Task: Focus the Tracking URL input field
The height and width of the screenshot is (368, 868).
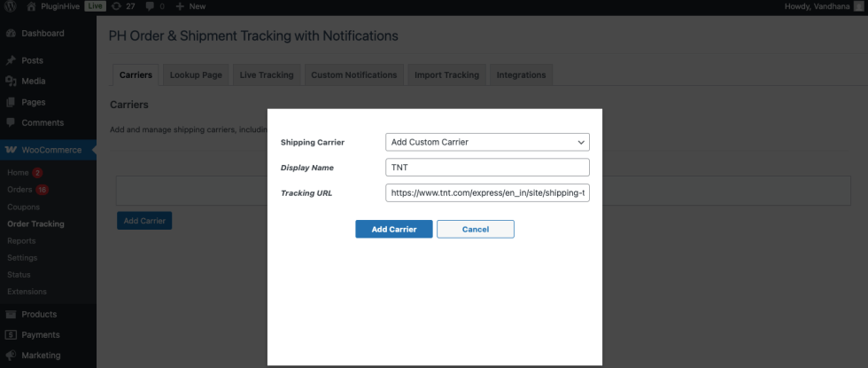Action: coord(487,193)
